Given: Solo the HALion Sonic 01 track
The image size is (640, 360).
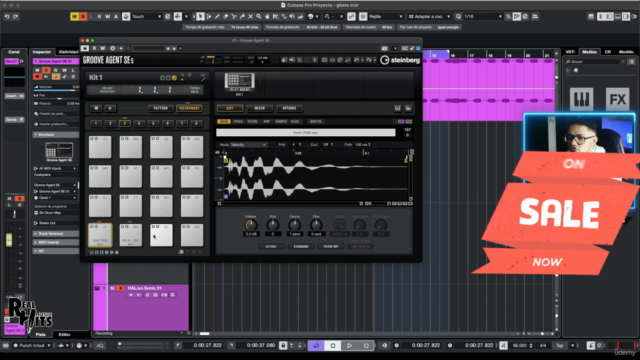Looking at the screenshot, I should click(121, 288).
